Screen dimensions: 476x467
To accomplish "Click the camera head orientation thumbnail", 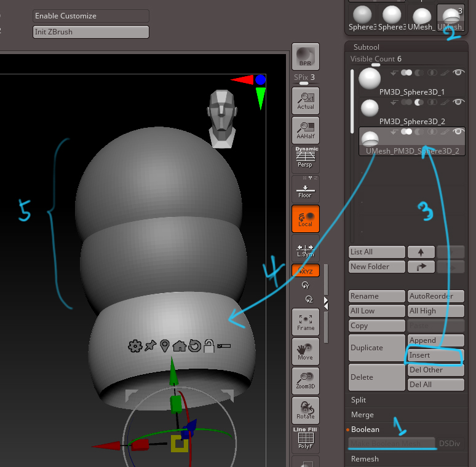I will (222, 119).
